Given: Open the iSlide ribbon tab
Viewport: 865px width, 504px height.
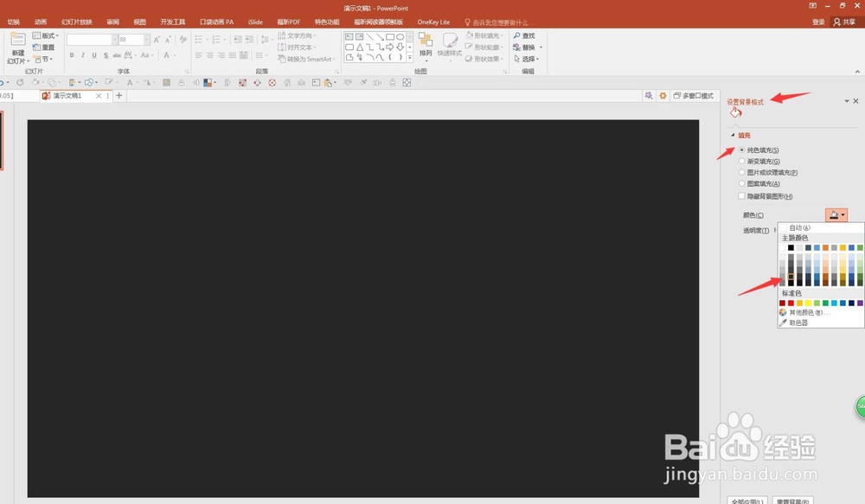Looking at the screenshot, I should (255, 22).
